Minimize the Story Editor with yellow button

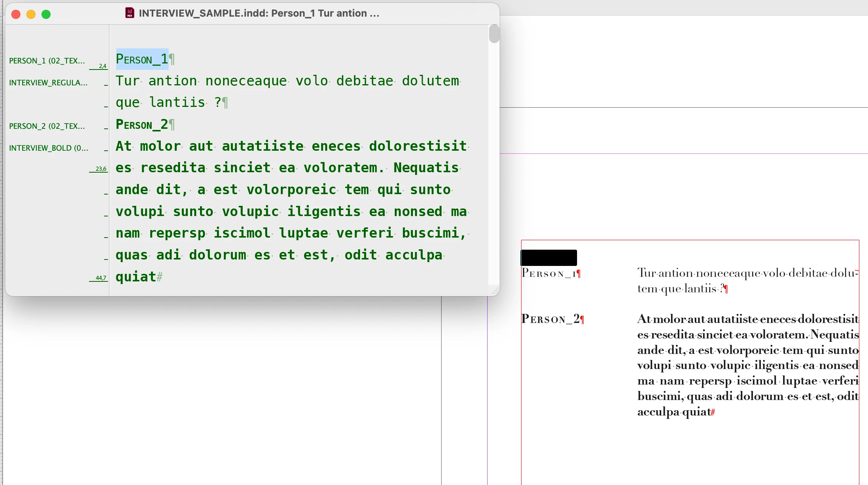pos(31,14)
